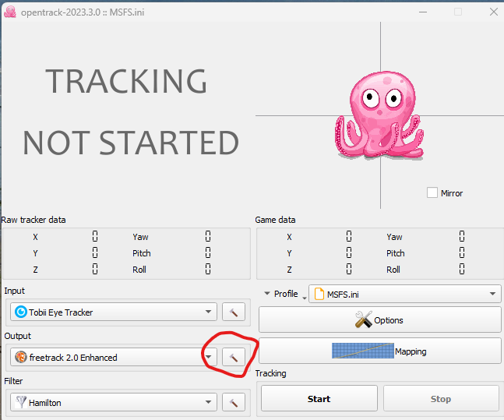Open the MSFS.ini profile dropdown
Image resolution: width=504 pixels, height=420 pixels.
point(404,294)
